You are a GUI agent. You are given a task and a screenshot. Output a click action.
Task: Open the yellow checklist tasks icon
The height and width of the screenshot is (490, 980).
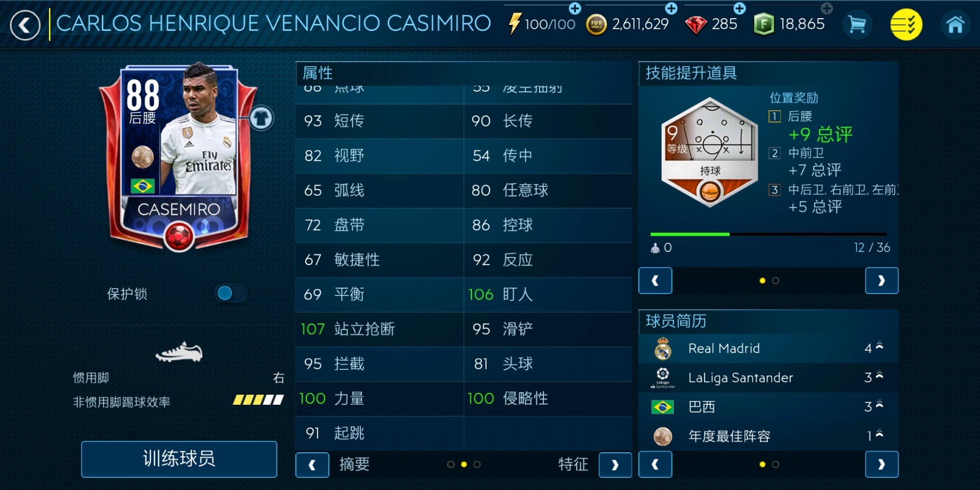(x=906, y=24)
